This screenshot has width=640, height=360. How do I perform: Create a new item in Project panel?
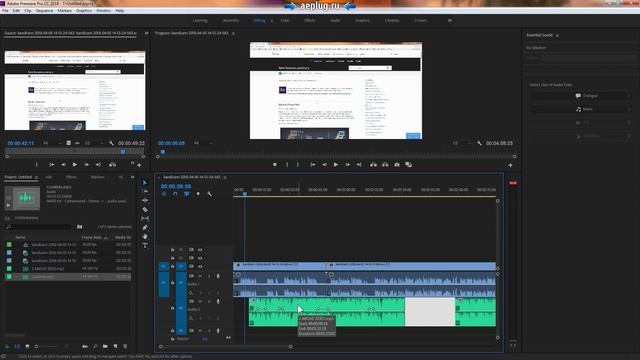[116, 346]
